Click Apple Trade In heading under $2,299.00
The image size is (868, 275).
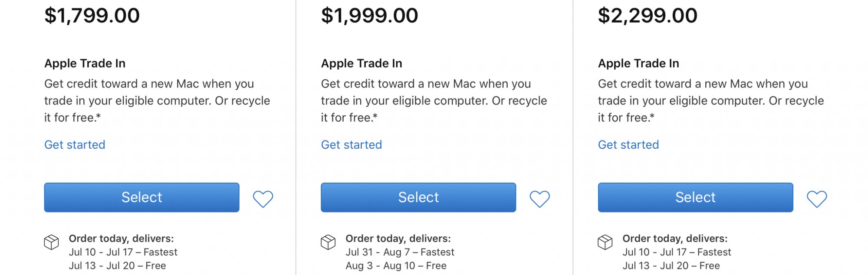638,63
